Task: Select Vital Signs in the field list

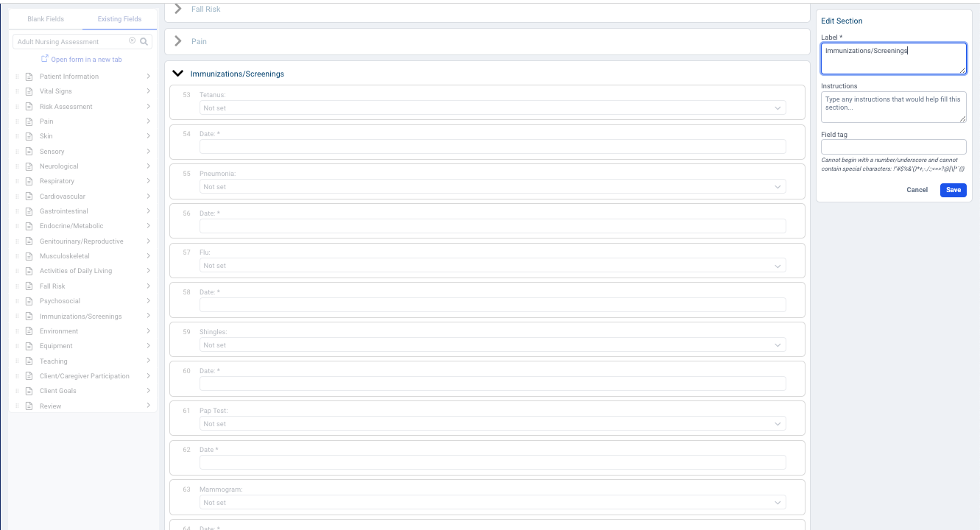Action: click(56, 91)
